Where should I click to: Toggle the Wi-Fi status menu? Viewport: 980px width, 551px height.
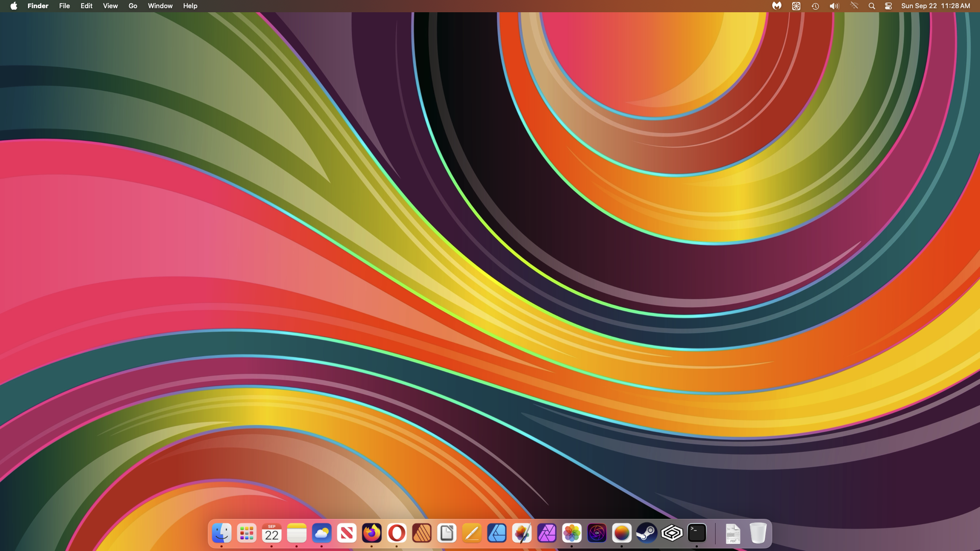coord(854,6)
